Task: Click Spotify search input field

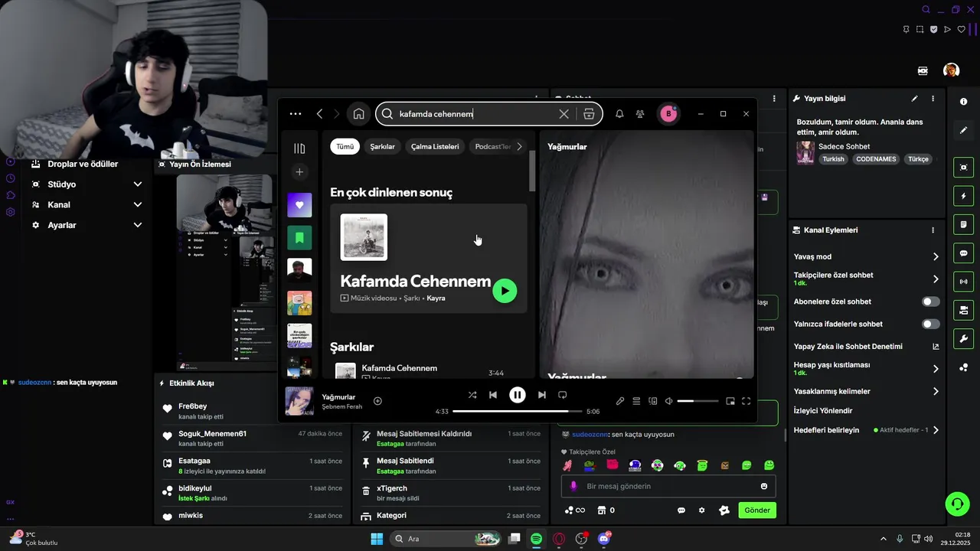Action: click(475, 114)
